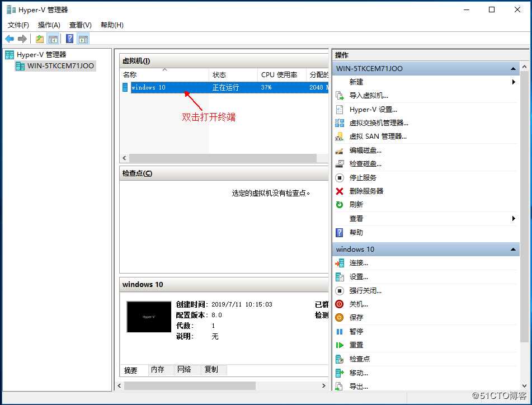532x405 pixels.
Task: Select Hyper-V 管理器 root in tree
Action: pos(41,55)
